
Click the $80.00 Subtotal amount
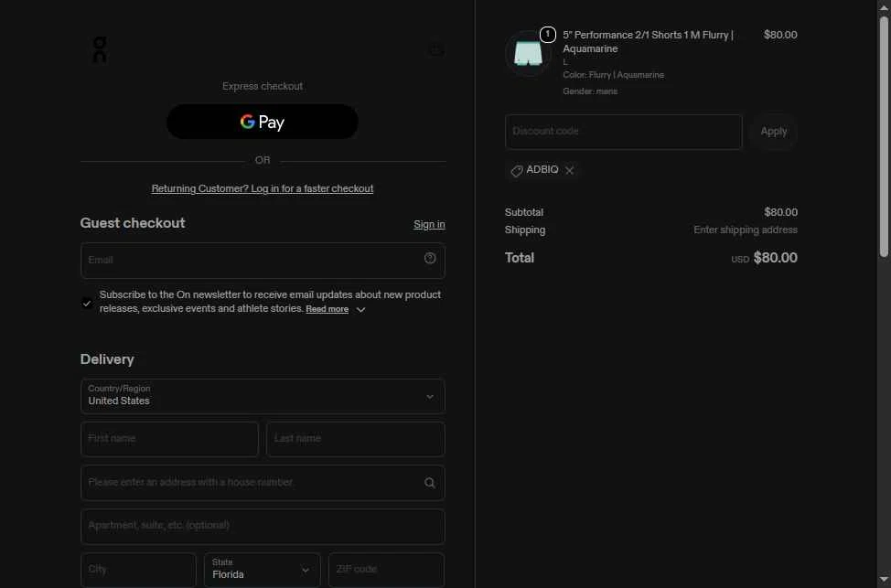click(780, 212)
